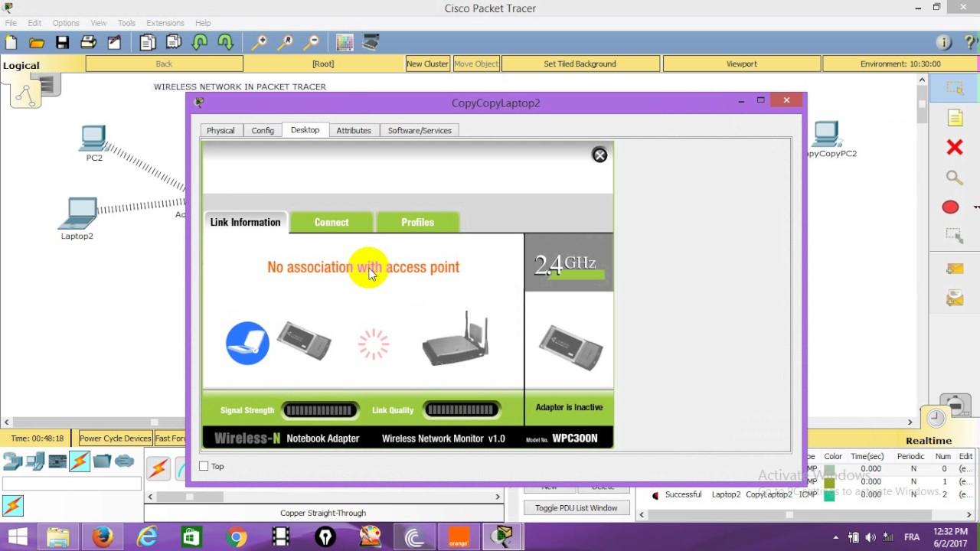This screenshot has width=980, height=551.
Task: Click the Viewport button
Action: (741, 64)
